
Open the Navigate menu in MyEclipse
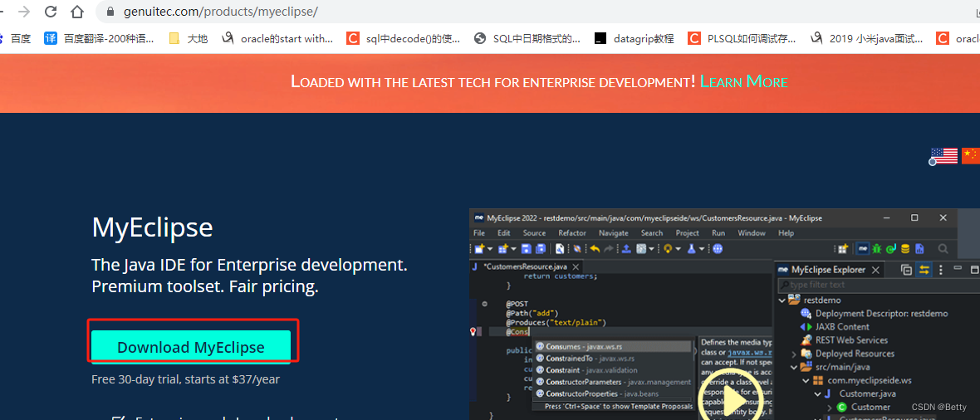613,233
